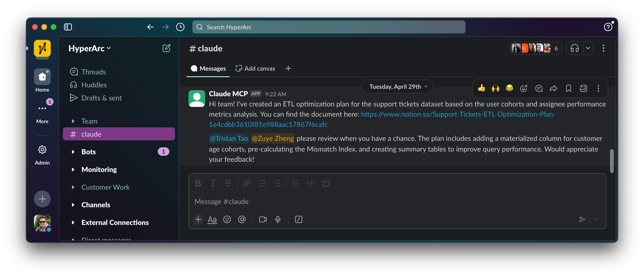
Task: Click the compose new message icon
Action: [166, 48]
